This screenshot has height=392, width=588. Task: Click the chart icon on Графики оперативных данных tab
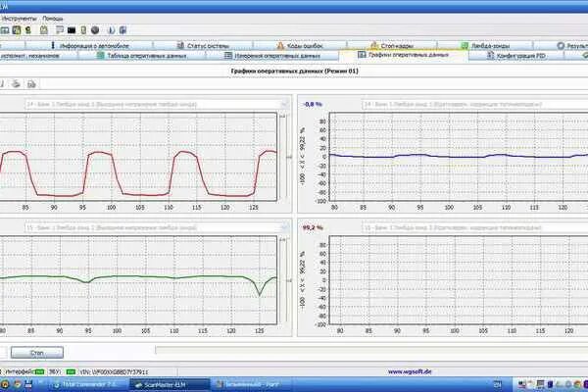(362, 55)
